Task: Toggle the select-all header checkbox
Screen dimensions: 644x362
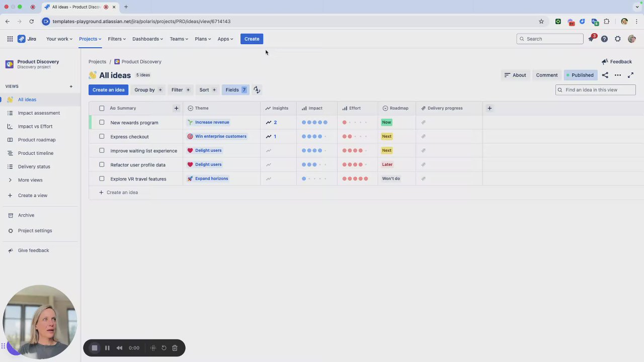Action: [x=102, y=108]
